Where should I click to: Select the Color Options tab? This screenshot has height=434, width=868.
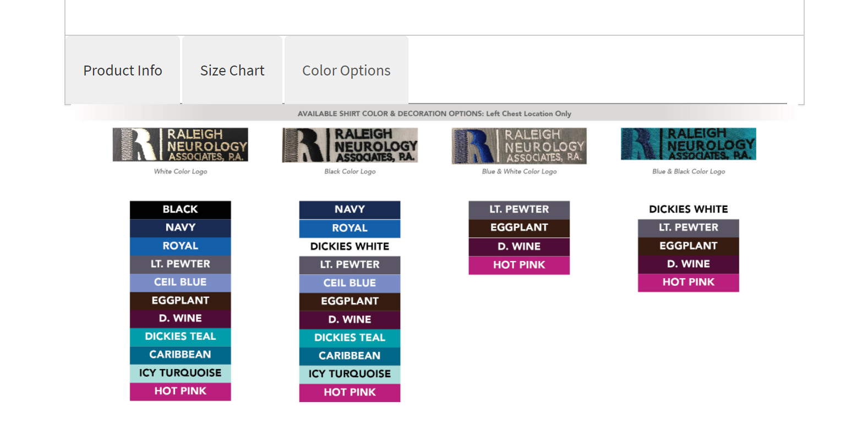[346, 70]
